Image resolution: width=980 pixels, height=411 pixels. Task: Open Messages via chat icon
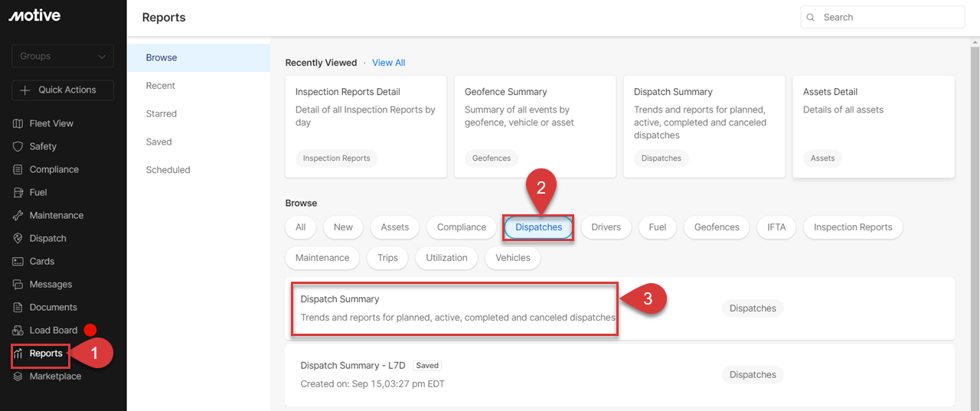click(18, 284)
